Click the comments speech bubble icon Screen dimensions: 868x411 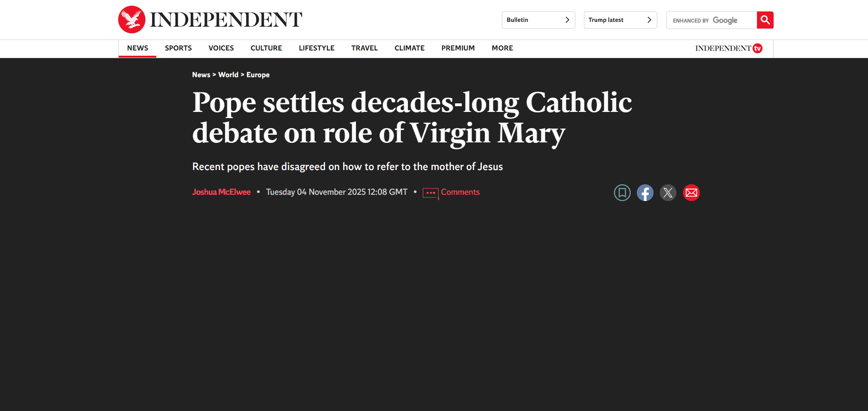[430, 193]
